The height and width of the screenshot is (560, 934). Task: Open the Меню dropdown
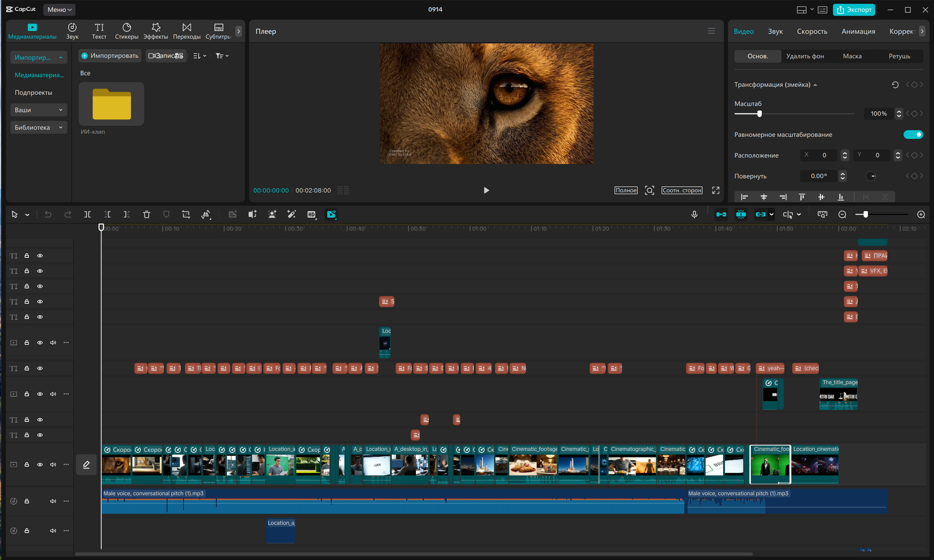click(59, 10)
